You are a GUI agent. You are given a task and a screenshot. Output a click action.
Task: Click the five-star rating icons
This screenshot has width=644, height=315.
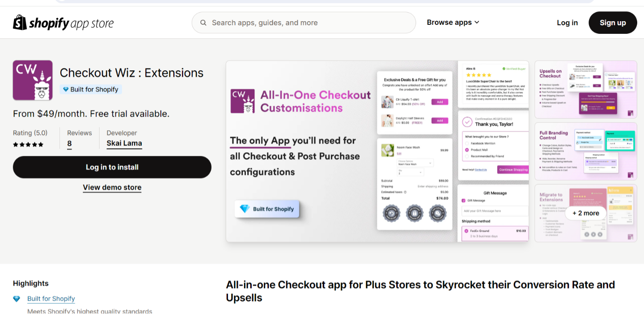[28, 145]
